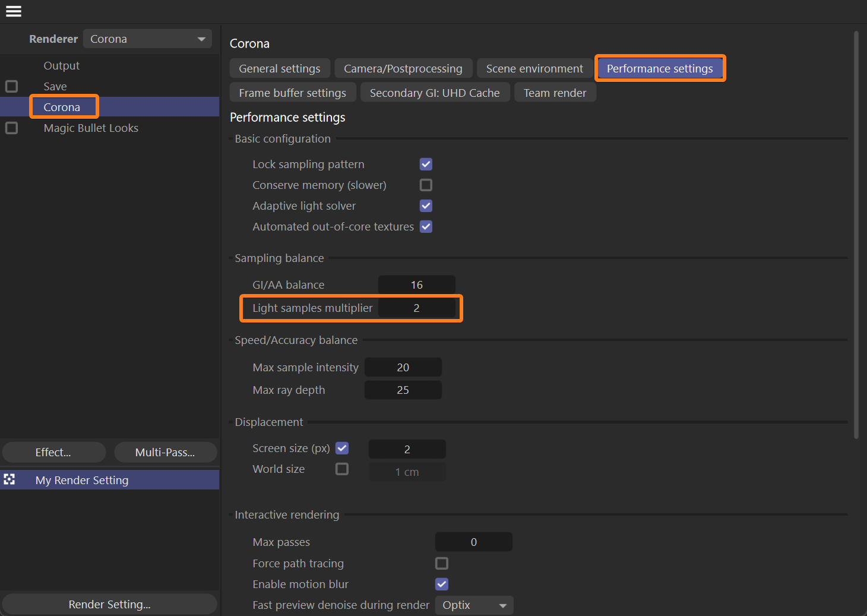Screen dimensions: 867x616
Task: Open the Fast preview denoise Optix dropdown
Action: 474,605
